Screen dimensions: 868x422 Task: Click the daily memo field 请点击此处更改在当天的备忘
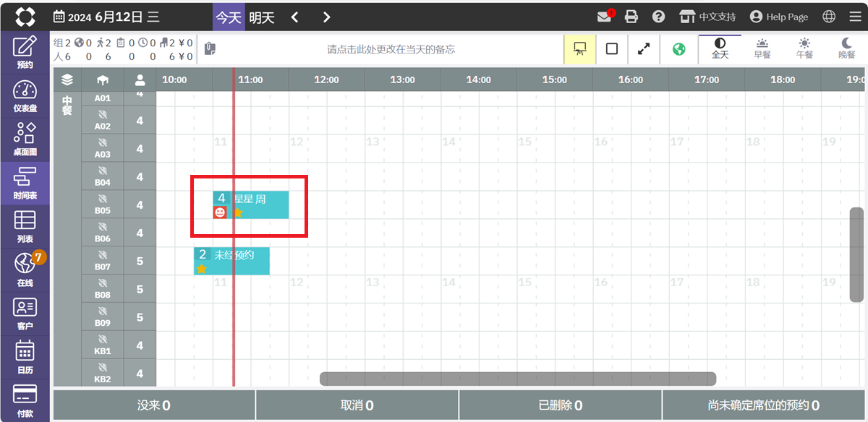[x=391, y=49]
